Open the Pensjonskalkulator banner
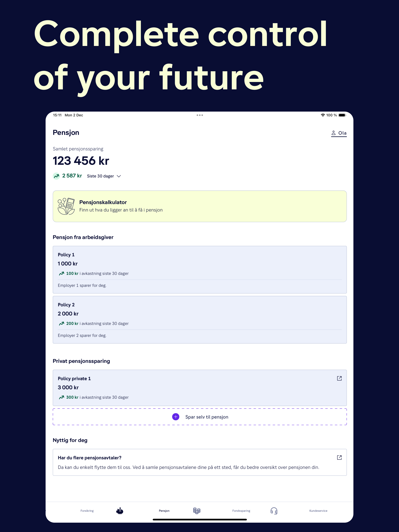Screen dimensions: 399x532 click(199, 206)
